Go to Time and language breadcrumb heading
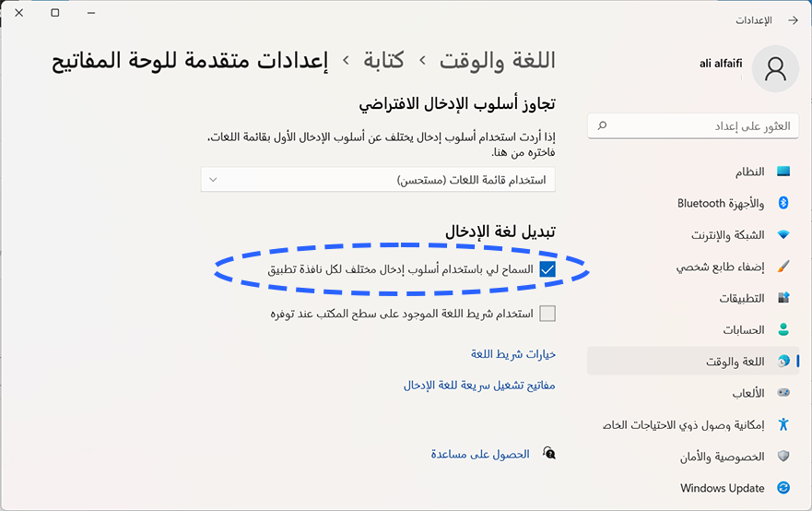 point(497,61)
